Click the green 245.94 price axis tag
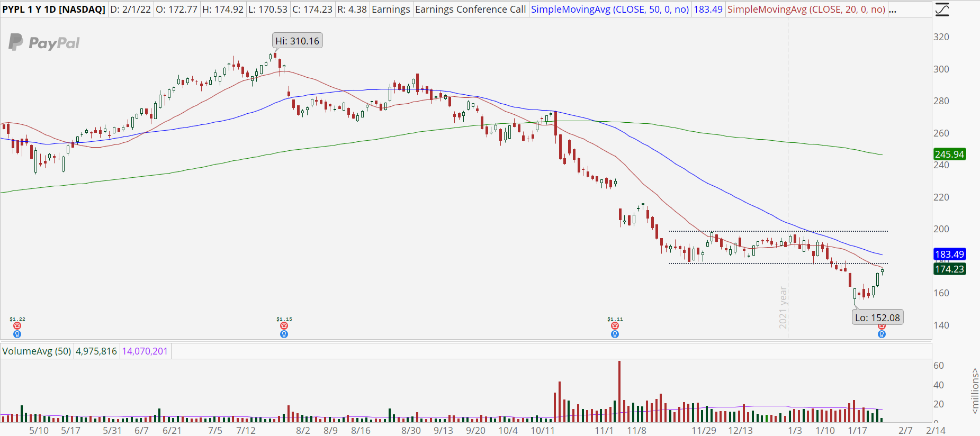The height and width of the screenshot is (436, 980). tap(949, 155)
